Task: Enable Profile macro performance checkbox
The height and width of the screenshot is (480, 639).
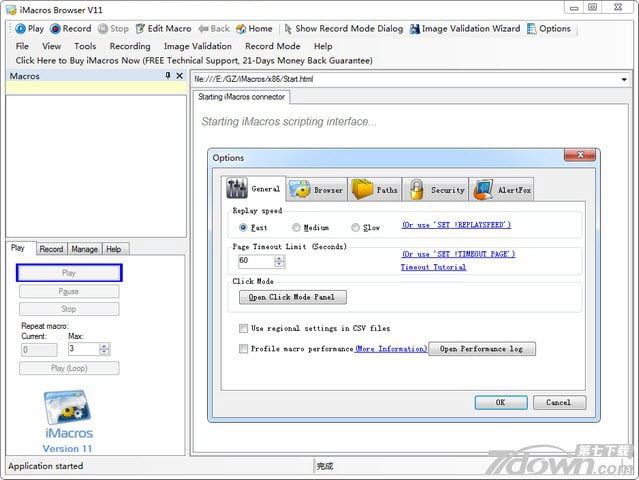Action: pos(243,348)
